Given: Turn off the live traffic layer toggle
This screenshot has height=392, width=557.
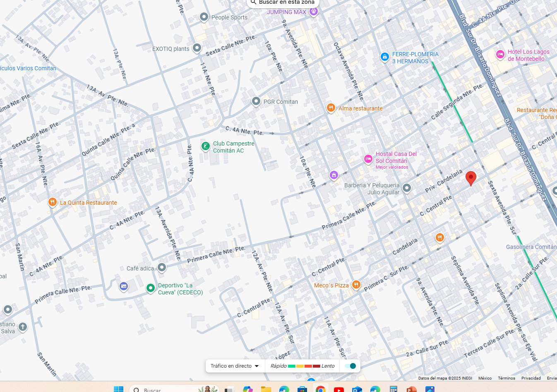Looking at the screenshot, I should pos(350,366).
